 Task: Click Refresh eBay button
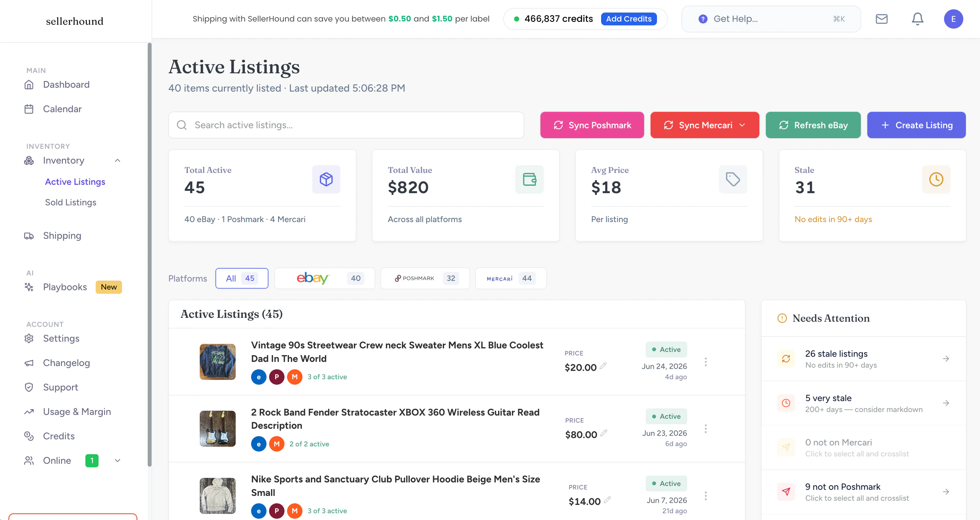(813, 125)
